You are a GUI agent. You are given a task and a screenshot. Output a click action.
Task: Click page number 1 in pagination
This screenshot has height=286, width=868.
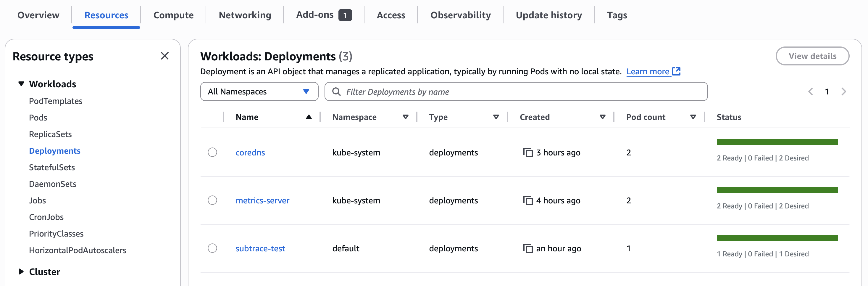(x=827, y=91)
